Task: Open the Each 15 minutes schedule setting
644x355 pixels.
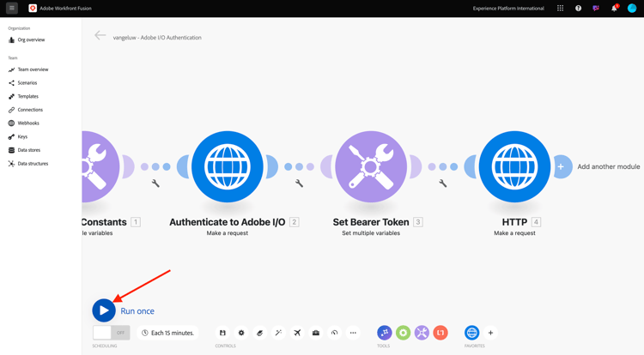Action: pyautogui.click(x=167, y=333)
